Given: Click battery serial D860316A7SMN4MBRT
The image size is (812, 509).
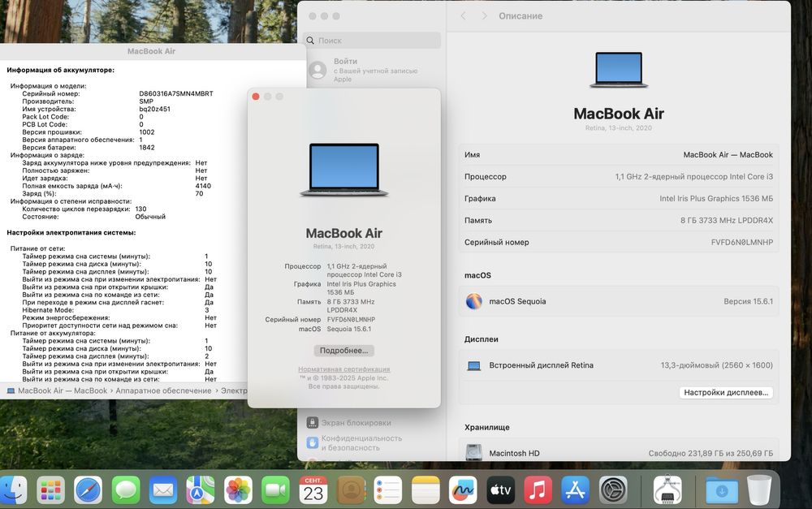Looking at the screenshot, I should [x=176, y=93].
